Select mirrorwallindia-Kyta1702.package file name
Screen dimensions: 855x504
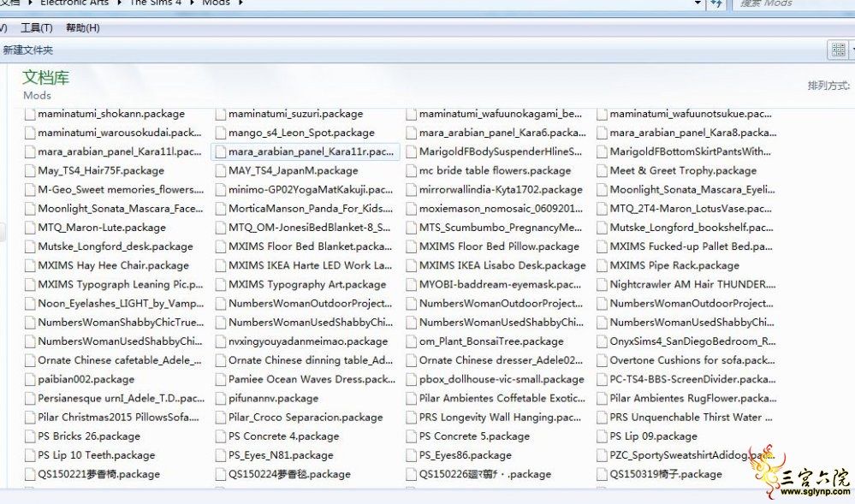click(x=501, y=190)
